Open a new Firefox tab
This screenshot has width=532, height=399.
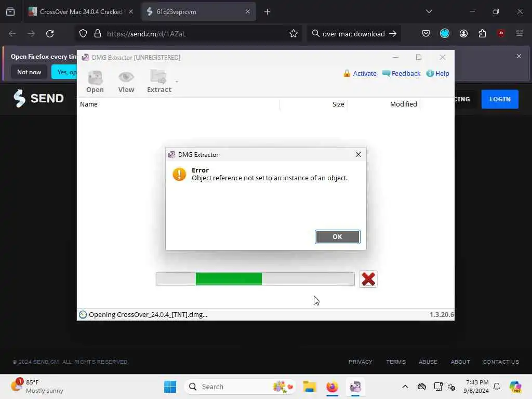(x=268, y=12)
